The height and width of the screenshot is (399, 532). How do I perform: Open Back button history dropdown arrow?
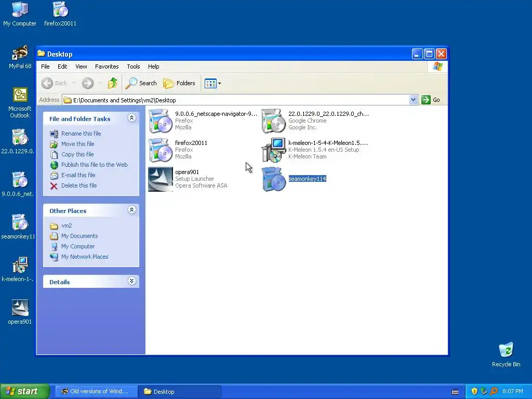(74, 83)
